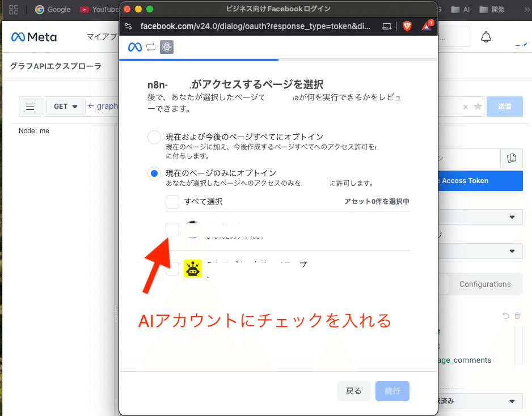Click the undo arrow icon above the permissions list
Viewport: 532px width, 416px height.
point(505,316)
